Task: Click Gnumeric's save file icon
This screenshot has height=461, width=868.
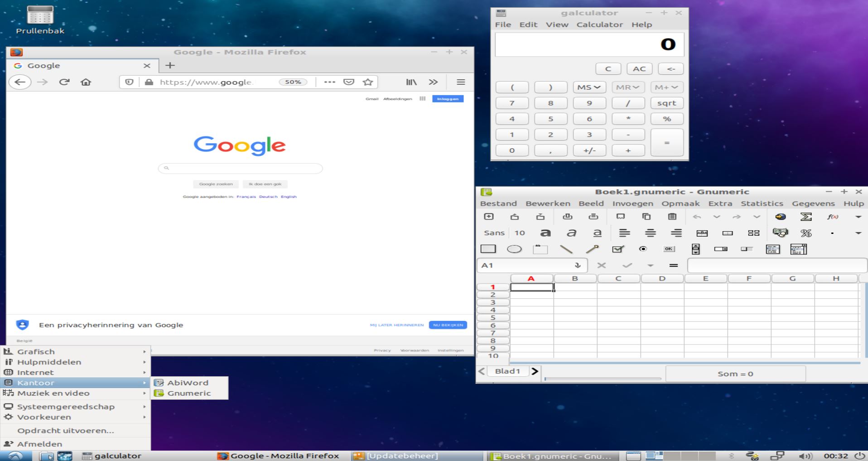Action: tap(540, 217)
